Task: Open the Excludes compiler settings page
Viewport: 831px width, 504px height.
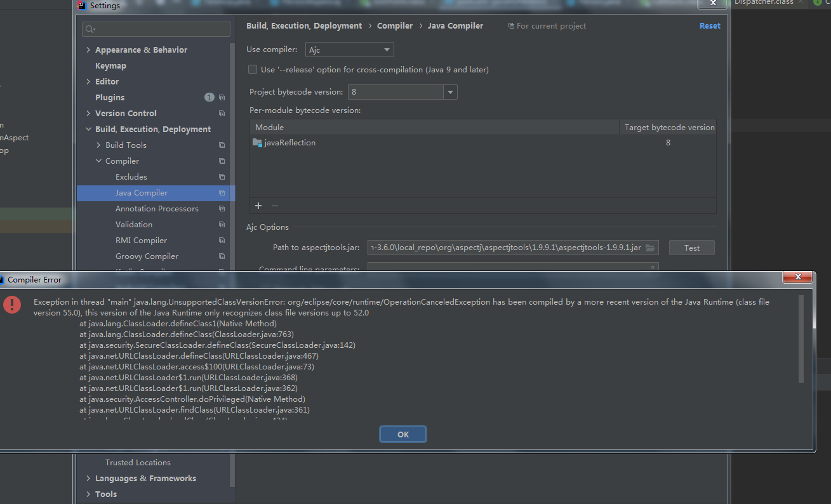Action: click(131, 177)
